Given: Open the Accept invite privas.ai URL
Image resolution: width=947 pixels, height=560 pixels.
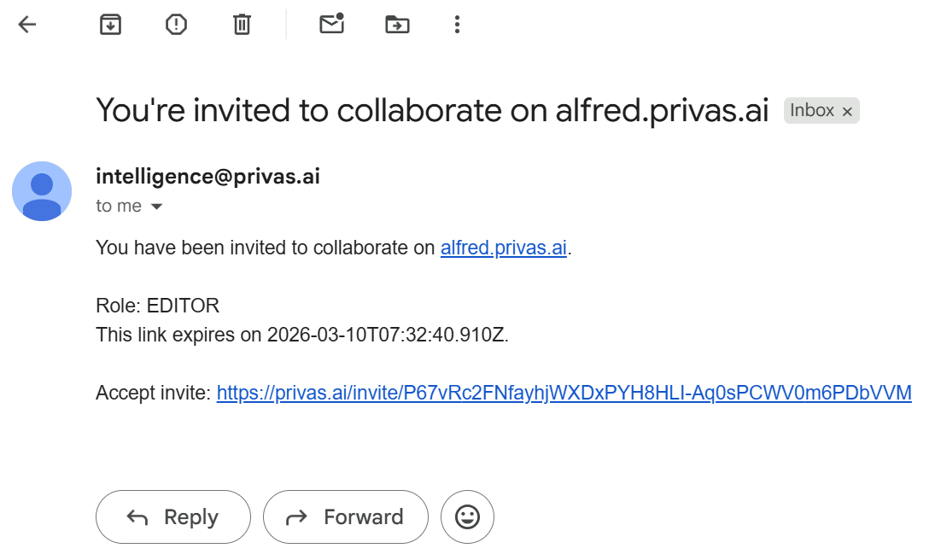Looking at the screenshot, I should [564, 393].
